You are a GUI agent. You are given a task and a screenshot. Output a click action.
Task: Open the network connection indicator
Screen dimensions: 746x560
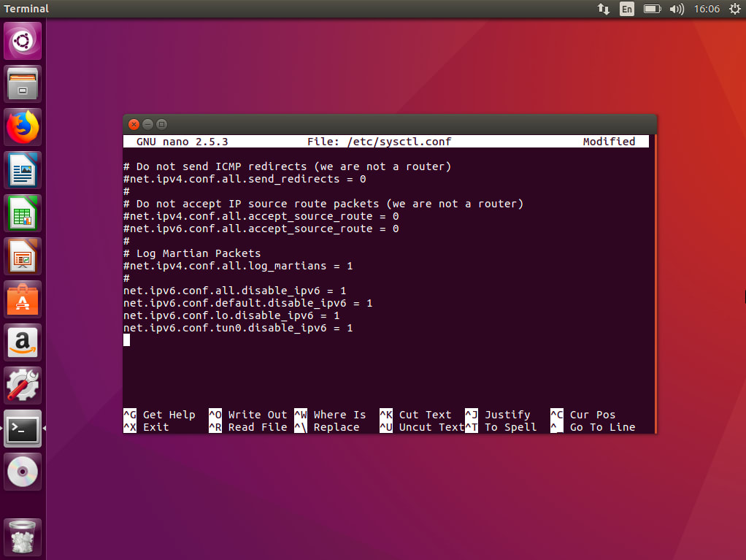603,9
